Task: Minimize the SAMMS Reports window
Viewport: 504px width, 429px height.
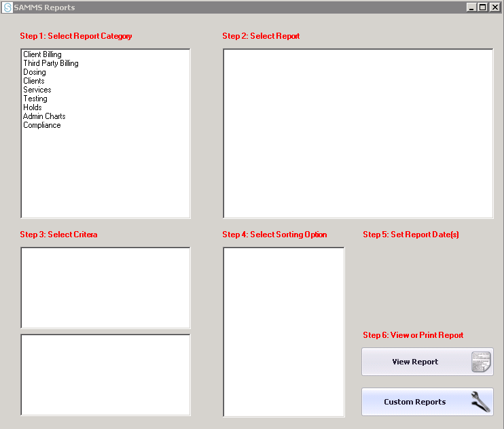Action: 471,7
